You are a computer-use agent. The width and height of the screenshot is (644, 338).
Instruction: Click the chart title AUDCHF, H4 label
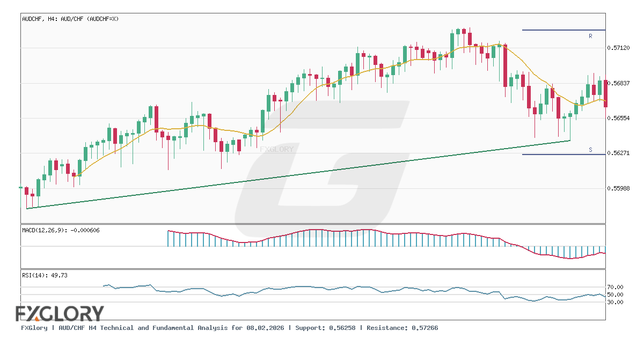(71, 19)
